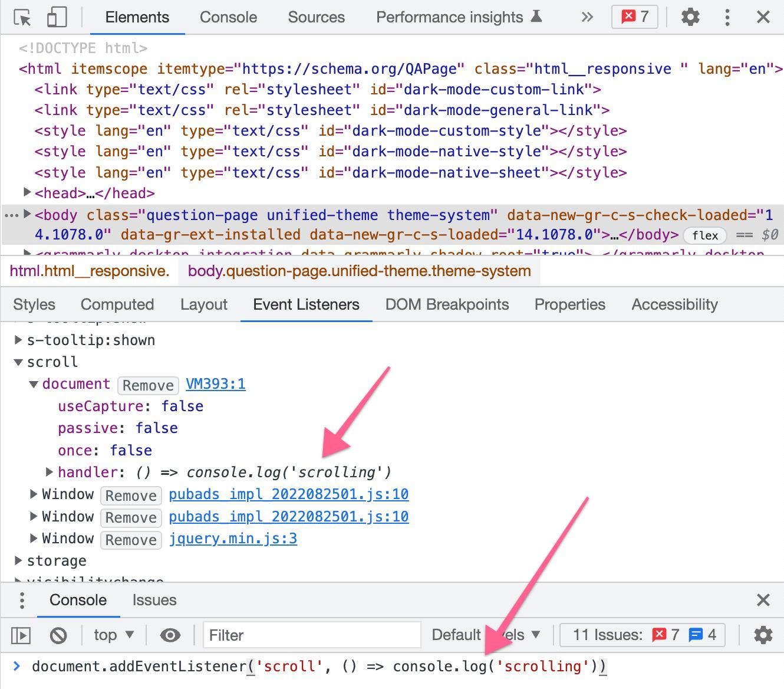Select body.question-page breadcrumb

tap(359, 271)
